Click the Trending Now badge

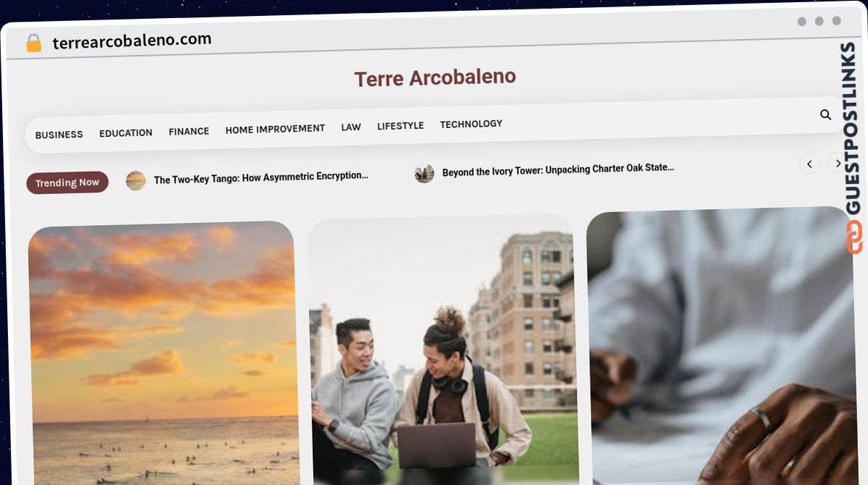click(x=67, y=182)
